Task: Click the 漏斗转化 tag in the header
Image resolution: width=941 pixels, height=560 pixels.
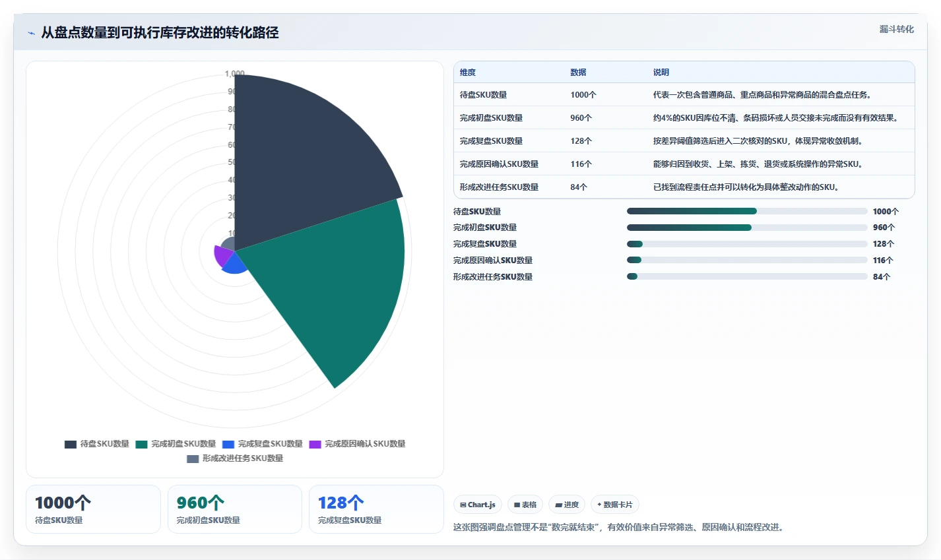Action: point(896,29)
